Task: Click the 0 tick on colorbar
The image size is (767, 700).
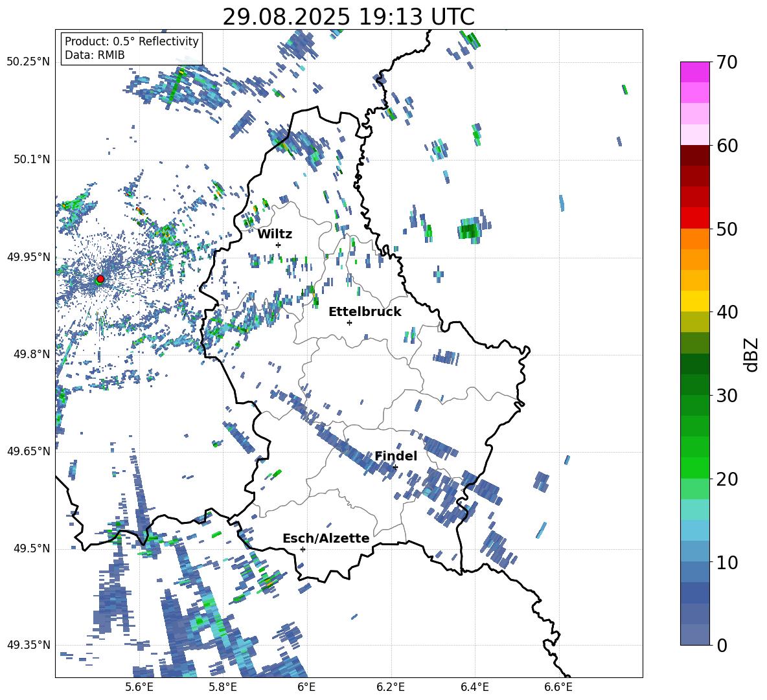Action: (722, 645)
